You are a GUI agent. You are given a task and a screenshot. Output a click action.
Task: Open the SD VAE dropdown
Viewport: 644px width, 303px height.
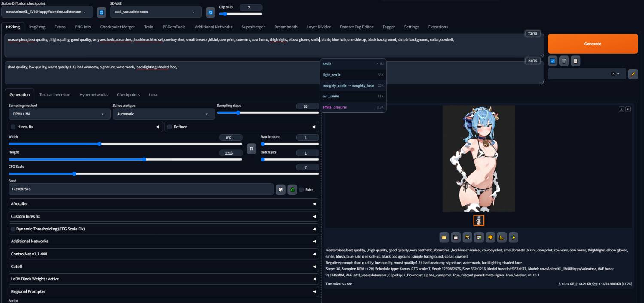[155, 12]
